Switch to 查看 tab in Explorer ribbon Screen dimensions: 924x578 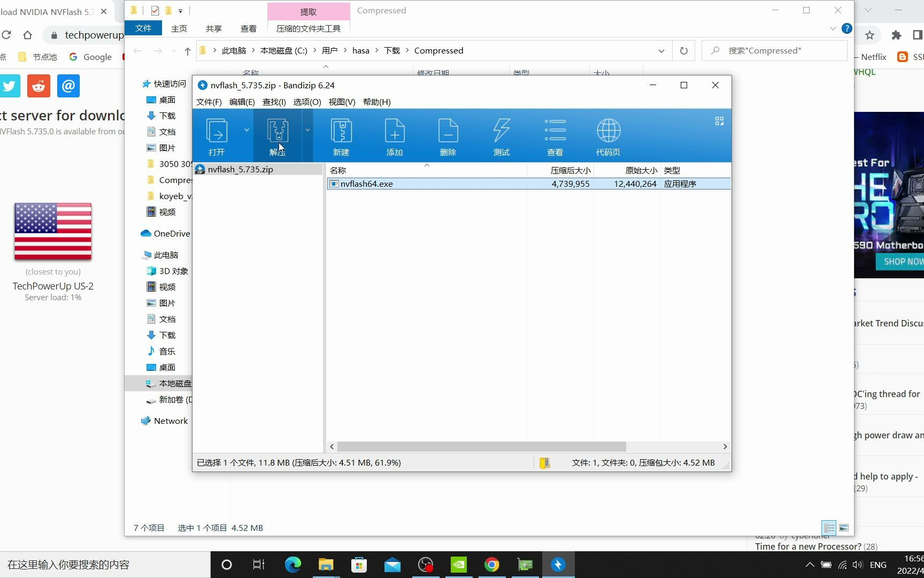[249, 28]
